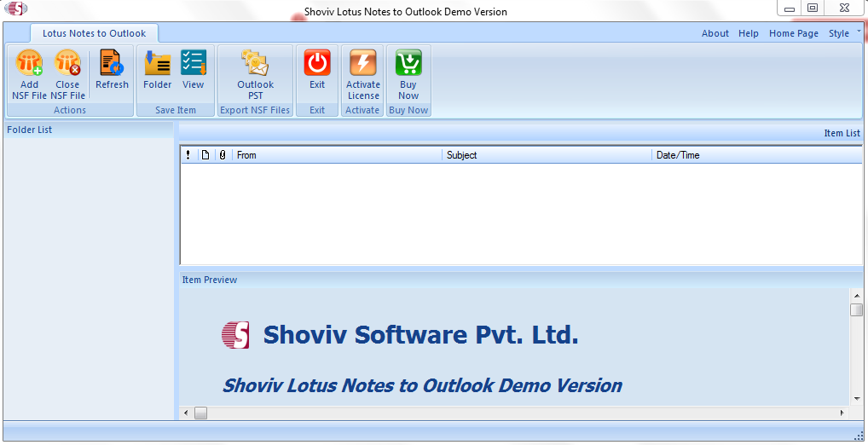Open the Home Page link
The height and width of the screenshot is (445, 868).
[x=793, y=33]
